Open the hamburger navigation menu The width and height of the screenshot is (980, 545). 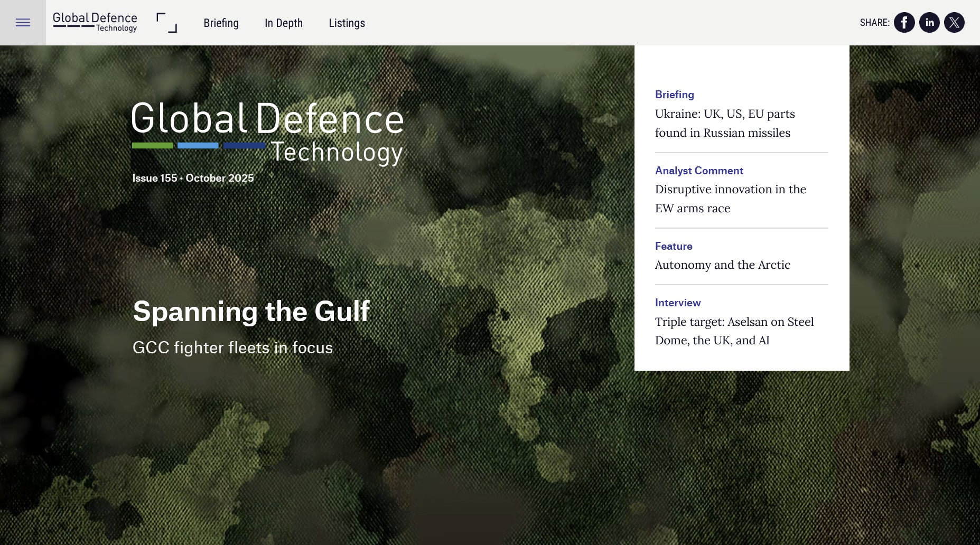[x=23, y=22]
